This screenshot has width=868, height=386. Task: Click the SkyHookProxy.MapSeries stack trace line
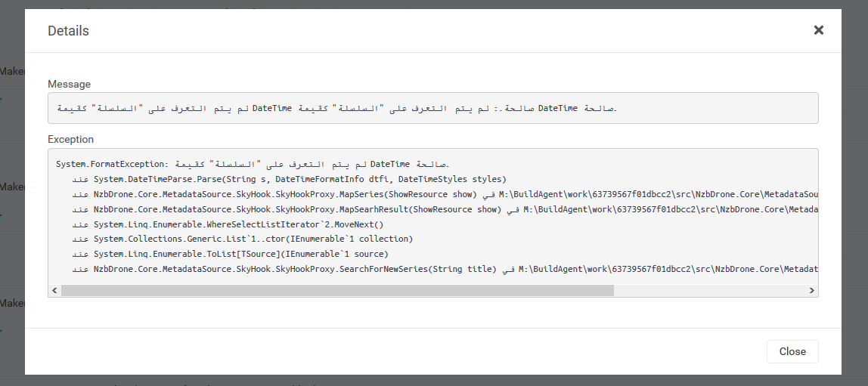[445, 194]
